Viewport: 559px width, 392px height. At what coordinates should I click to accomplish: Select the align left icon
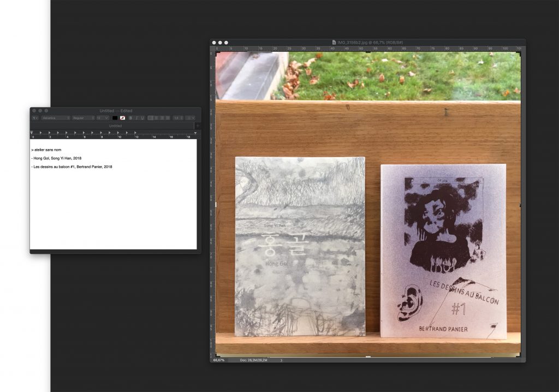pyautogui.click(x=151, y=118)
